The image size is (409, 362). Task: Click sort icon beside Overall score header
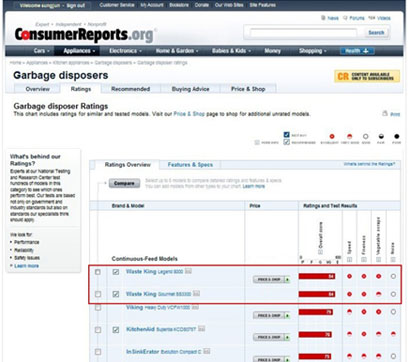click(320, 252)
